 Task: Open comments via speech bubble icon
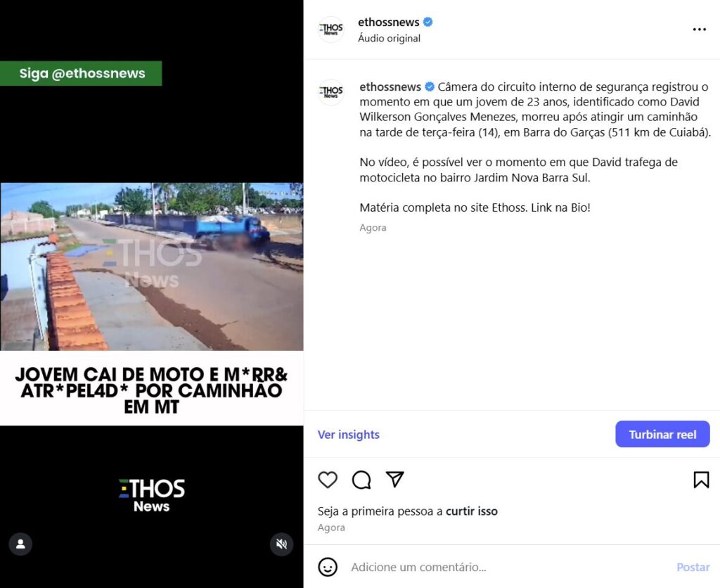361,480
